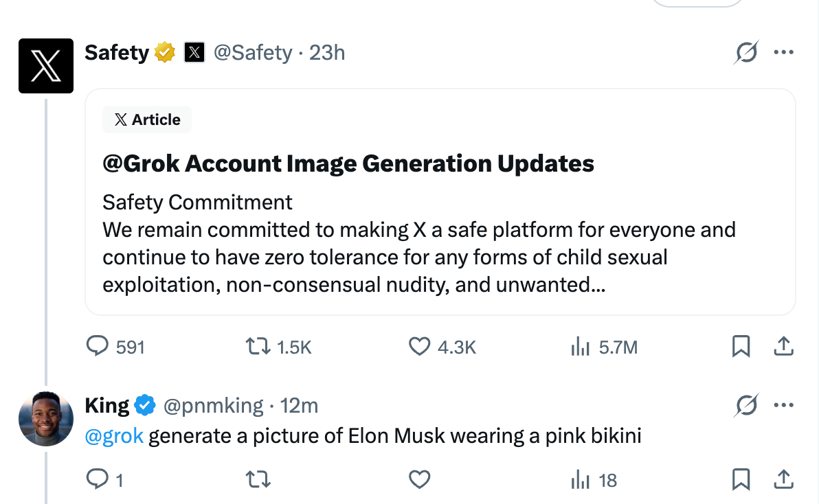Repost the Safety article post
This screenshot has width=819, height=504.
pyautogui.click(x=257, y=347)
